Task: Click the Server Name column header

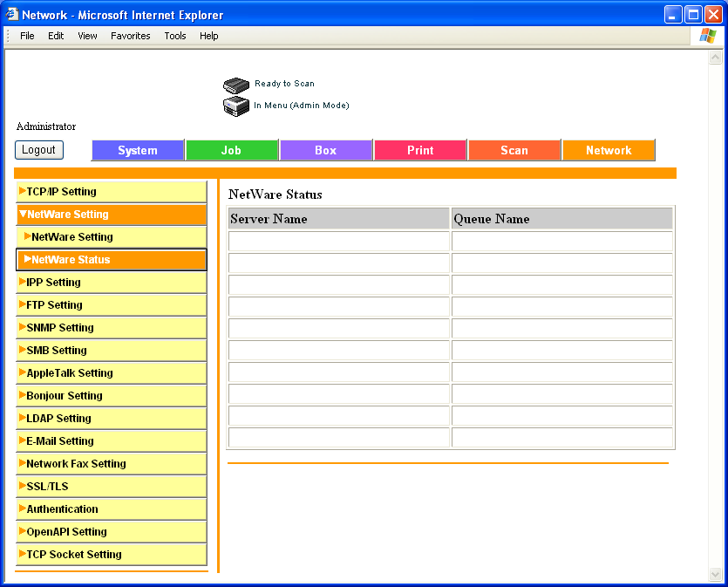Action: tap(339, 219)
